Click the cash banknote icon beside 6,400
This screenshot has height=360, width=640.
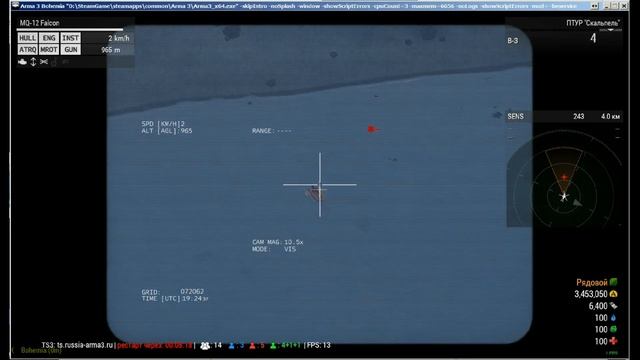pos(613,306)
